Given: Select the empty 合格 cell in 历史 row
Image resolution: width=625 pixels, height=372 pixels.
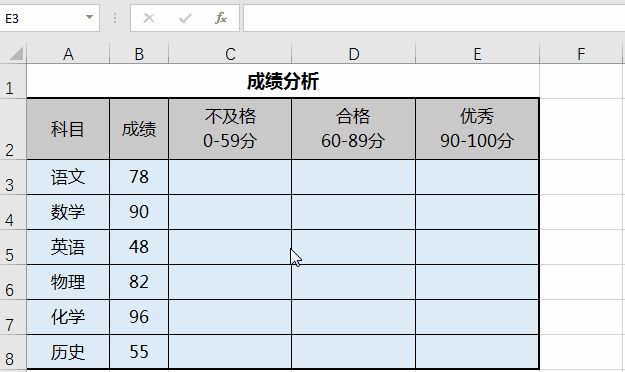Looking at the screenshot, I should tap(354, 352).
